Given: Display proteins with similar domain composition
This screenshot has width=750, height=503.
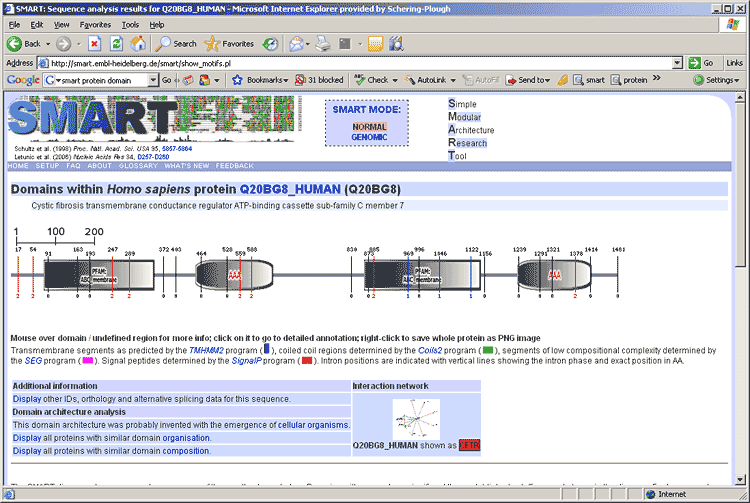Looking at the screenshot, I should pos(186,451).
